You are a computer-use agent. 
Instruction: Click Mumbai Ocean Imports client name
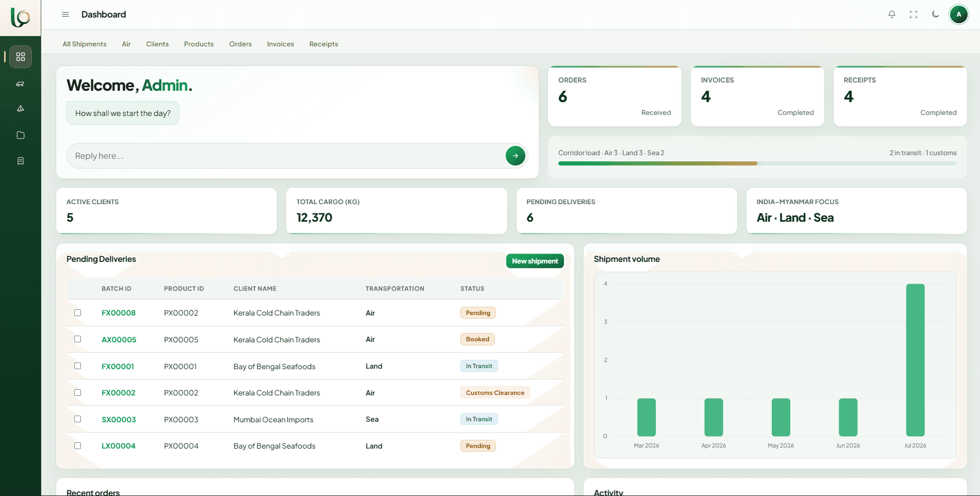pyautogui.click(x=273, y=420)
